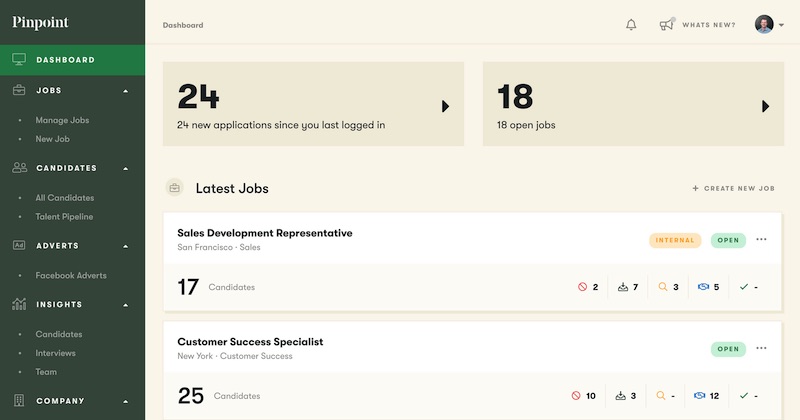The height and width of the screenshot is (420, 800).
Task: Open the user avatar profile
Action: [764, 24]
